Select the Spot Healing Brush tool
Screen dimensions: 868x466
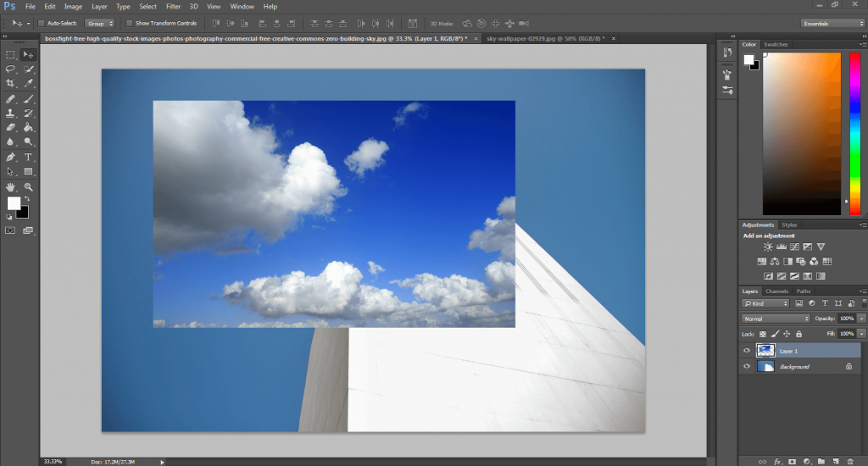point(10,99)
